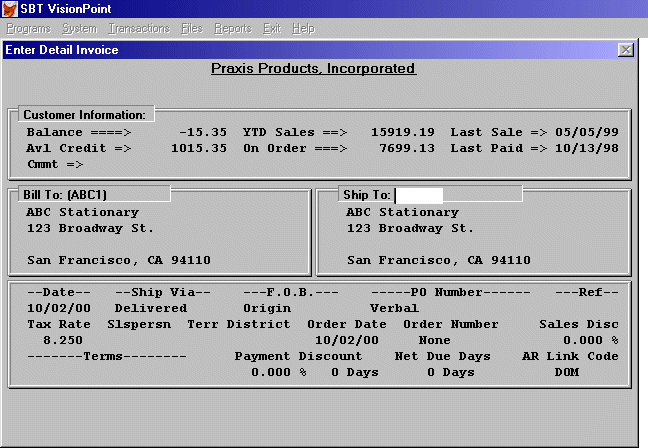Open the Files menu

tap(192, 29)
